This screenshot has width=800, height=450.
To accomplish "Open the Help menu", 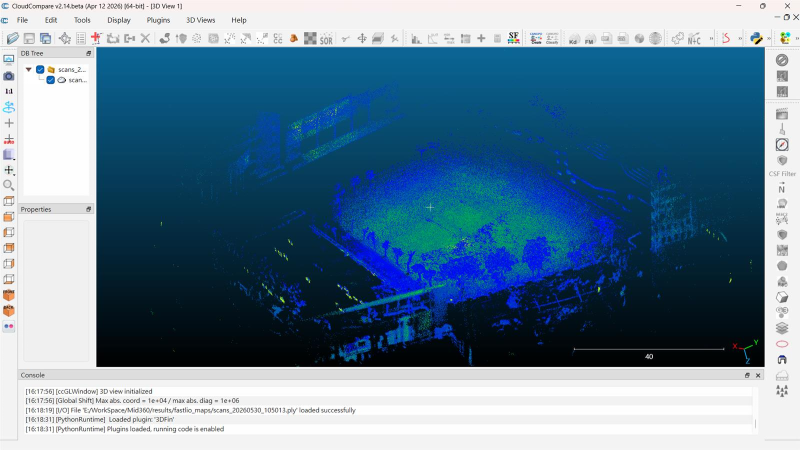I will (239, 20).
